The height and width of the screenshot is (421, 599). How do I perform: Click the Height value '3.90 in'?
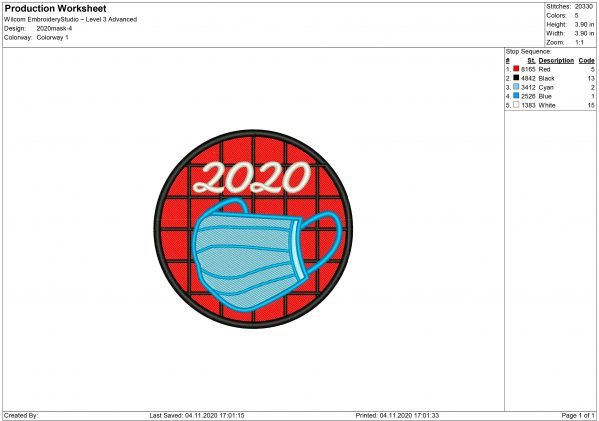[x=584, y=24]
